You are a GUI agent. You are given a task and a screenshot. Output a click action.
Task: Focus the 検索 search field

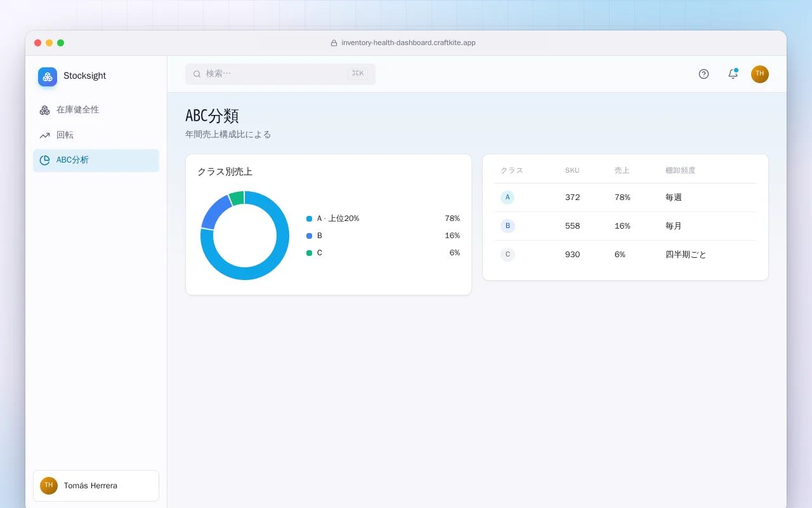pyautogui.click(x=280, y=74)
